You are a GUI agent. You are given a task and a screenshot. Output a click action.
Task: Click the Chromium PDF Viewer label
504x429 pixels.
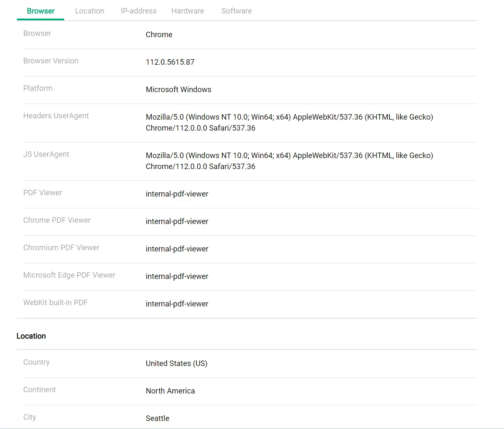point(61,248)
